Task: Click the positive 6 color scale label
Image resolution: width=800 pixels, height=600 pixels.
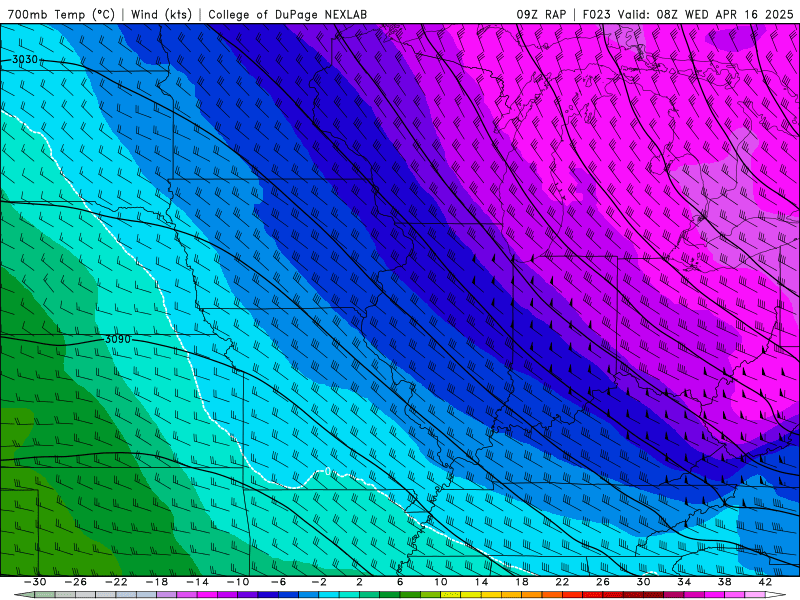Action: click(400, 582)
